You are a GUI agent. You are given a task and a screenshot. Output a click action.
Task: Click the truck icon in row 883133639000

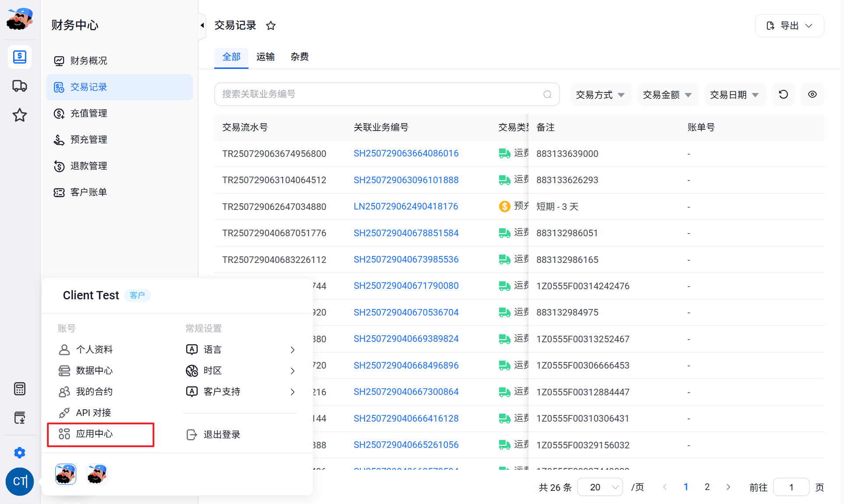click(504, 153)
